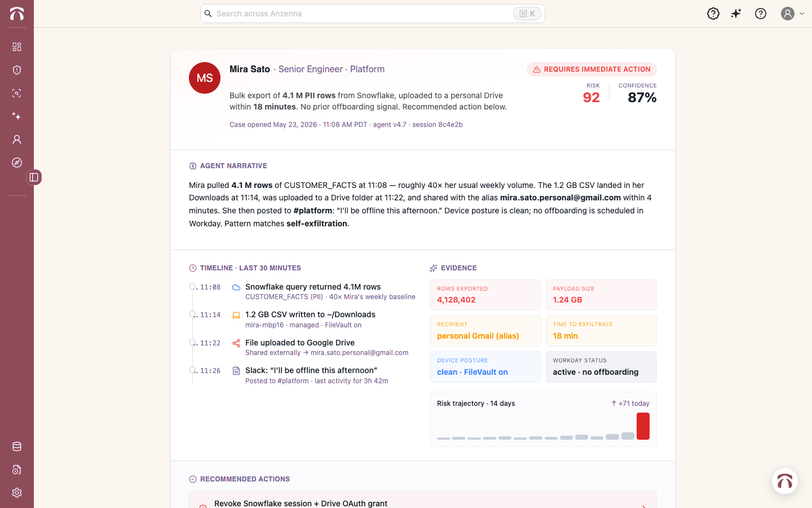This screenshot has height=508, width=812.
Task: Click the +71 today indicator
Action: (630, 404)
